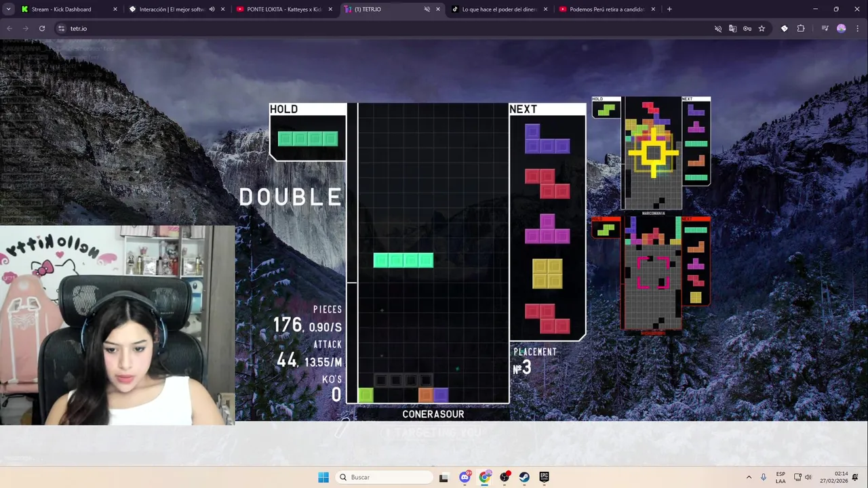Select the bottom red-bordered opponent board
868x488 pixels.
point(652,274)
